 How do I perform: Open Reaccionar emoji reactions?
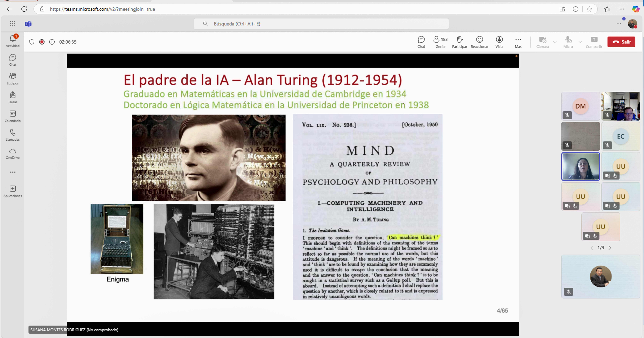(479, 42)
